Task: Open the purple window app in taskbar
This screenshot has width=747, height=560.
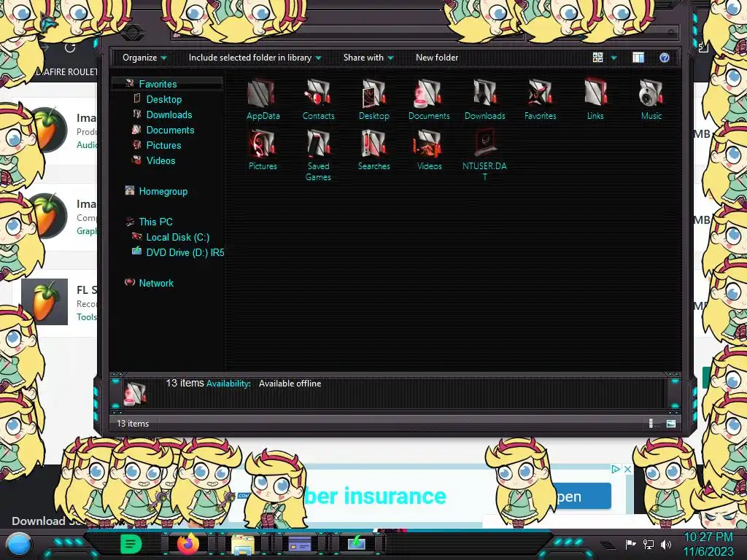Action: (300, 544)
